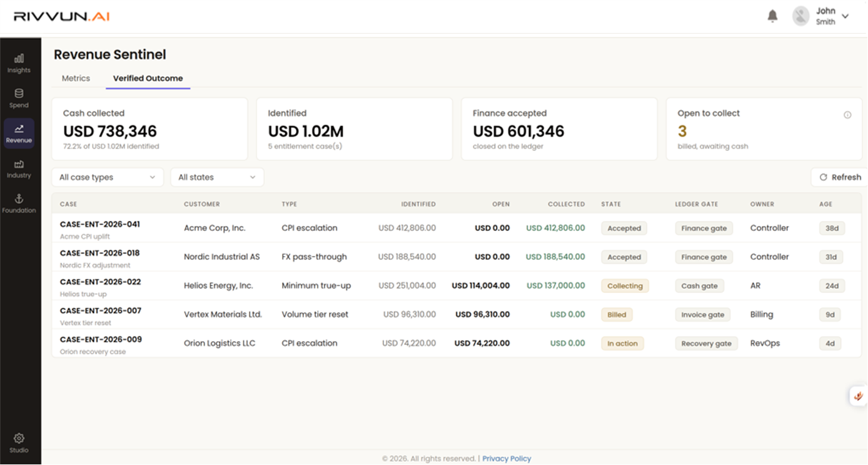The image size is (868, 465).
Task: Click the OPEN column header
Action: click(x=501, y=204)
